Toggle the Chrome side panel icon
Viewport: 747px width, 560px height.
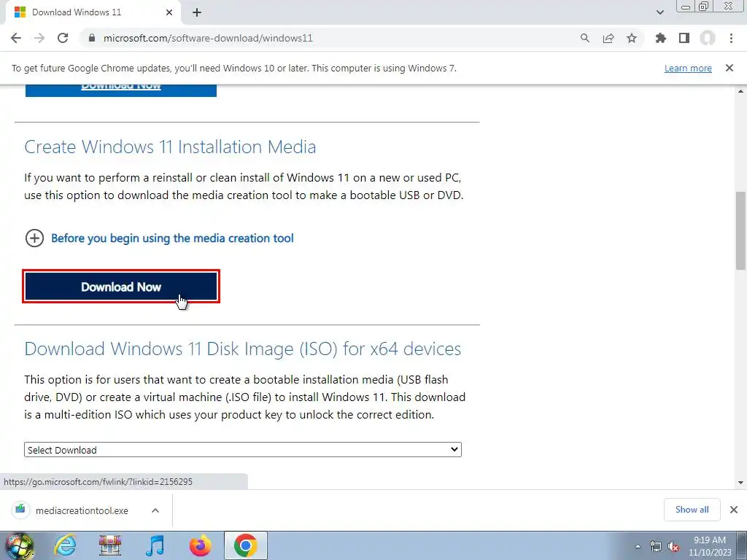(684, 38)
